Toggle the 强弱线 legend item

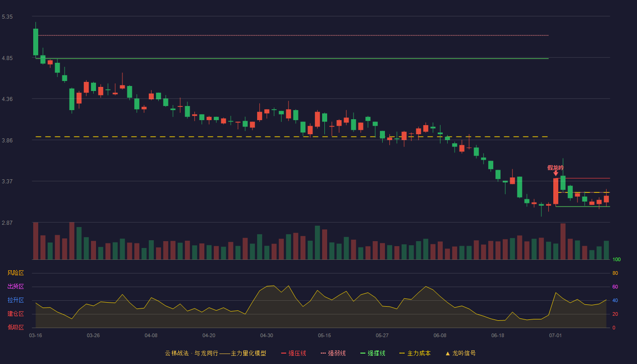pyautogui.click(x=333, y=353)
